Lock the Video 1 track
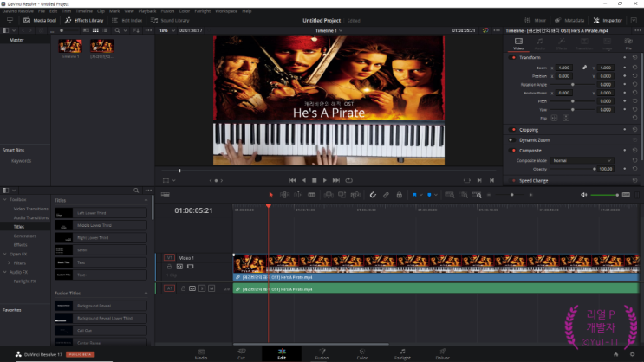644x362 pixels. [x=169, y=267]
